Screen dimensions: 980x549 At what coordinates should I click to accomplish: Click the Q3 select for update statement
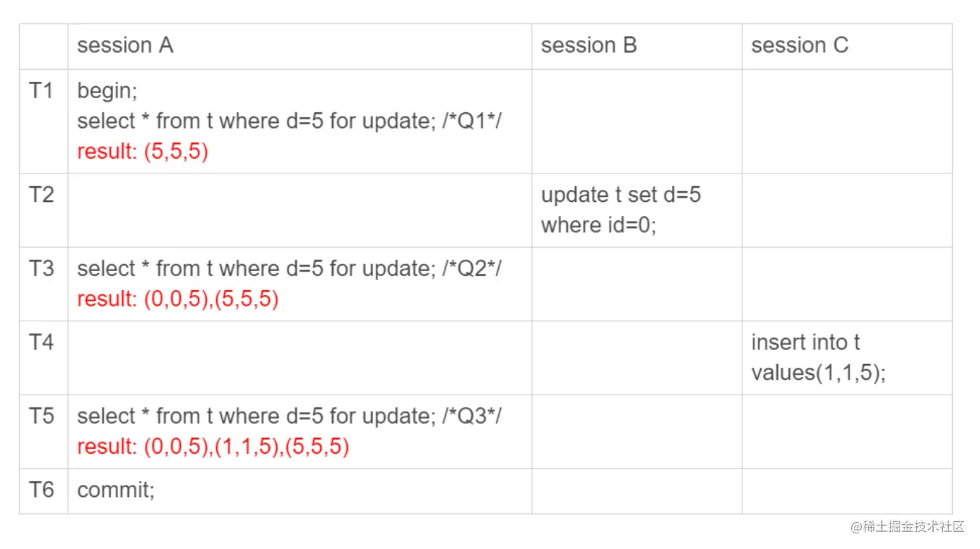[289, 417]
